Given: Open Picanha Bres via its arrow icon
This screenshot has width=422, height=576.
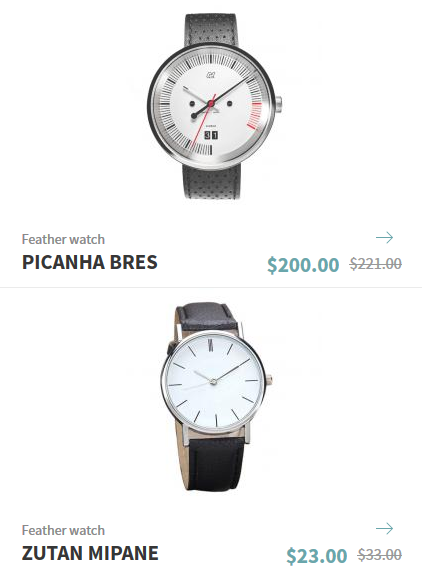Looking at the screenshot, I should coord(384,238).
